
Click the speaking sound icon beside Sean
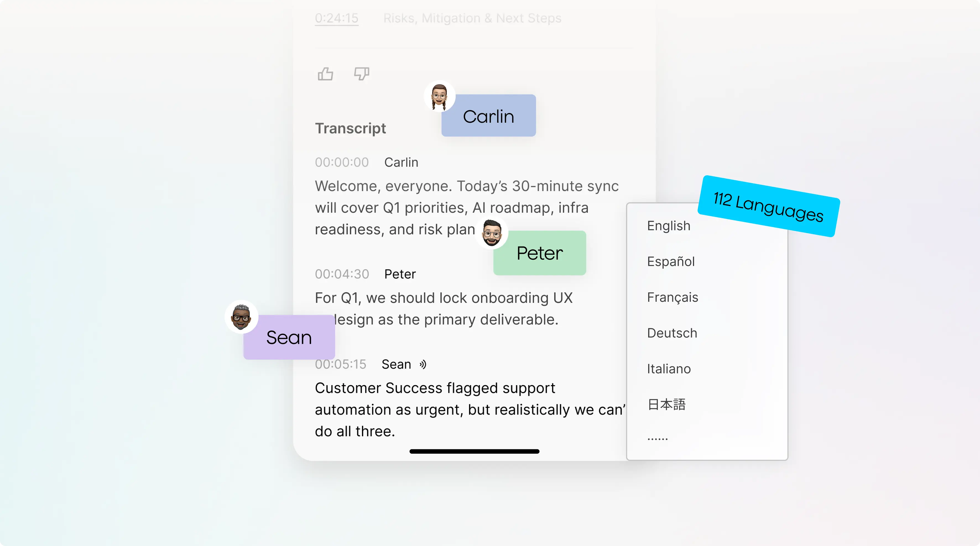423,365
